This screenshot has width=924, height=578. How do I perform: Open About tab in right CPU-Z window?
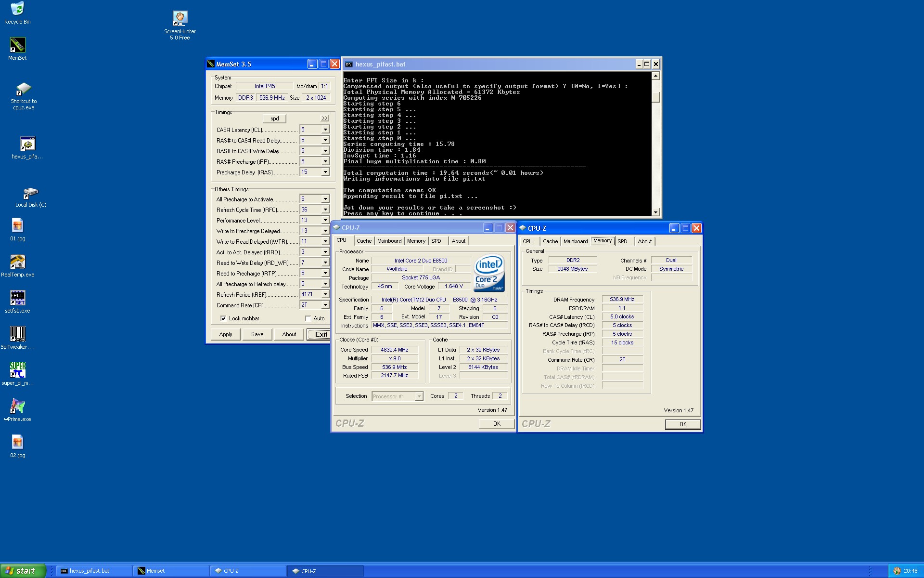(x=645, y=241)
